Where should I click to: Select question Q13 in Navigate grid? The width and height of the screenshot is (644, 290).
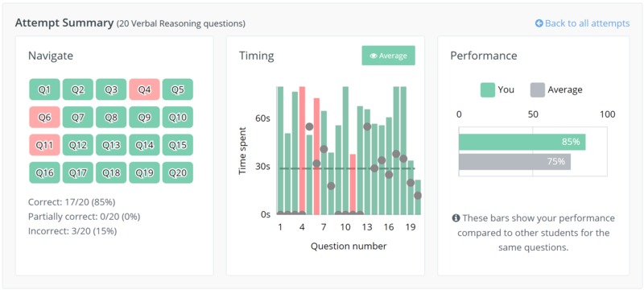point(111,145)
